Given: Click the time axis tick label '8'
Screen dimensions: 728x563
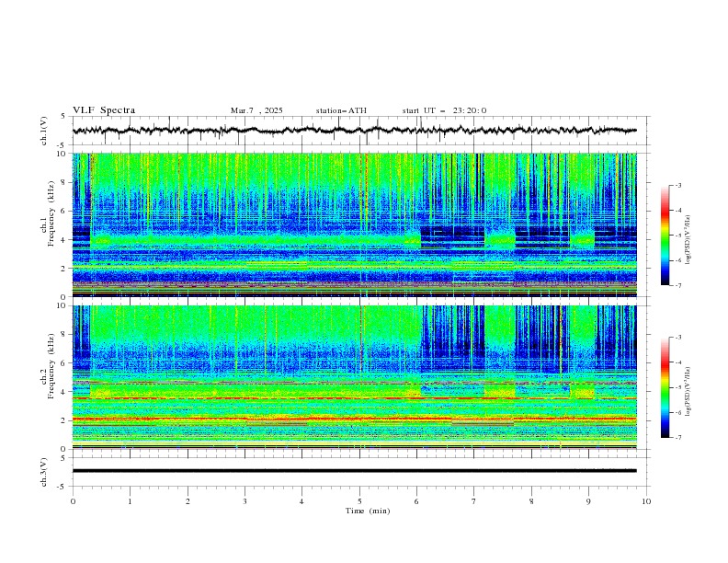Looking at the screenshot, I should [531, 501].
